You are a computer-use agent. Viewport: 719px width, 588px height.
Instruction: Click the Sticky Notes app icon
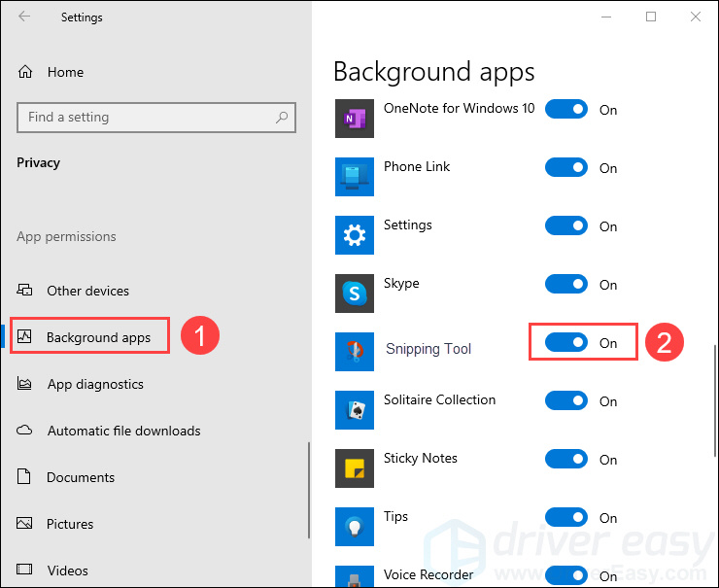[x=354, y=467]
